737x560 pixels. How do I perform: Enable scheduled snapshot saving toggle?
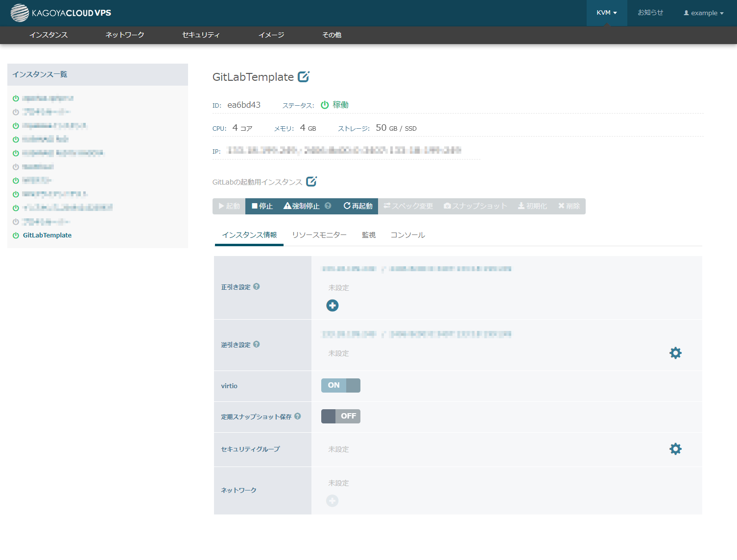340,416
